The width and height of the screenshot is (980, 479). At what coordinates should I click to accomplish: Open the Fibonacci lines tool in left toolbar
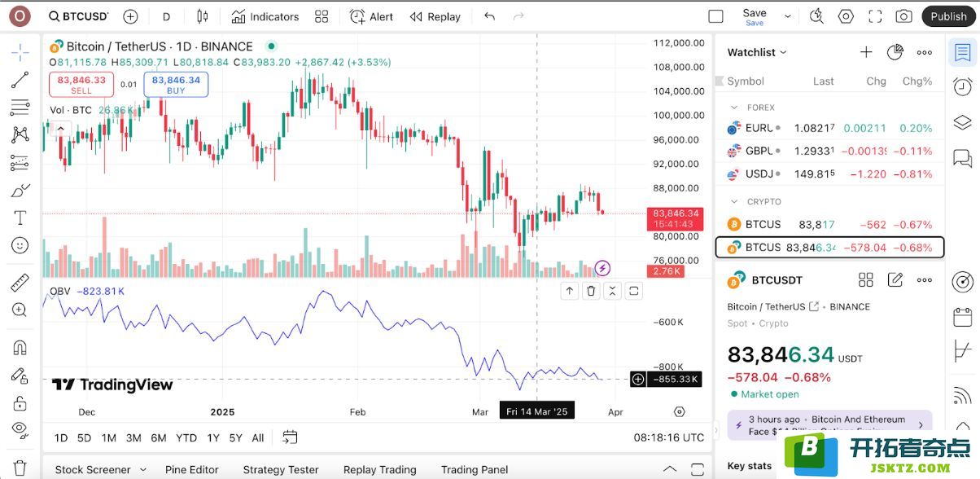pos(20,108)
